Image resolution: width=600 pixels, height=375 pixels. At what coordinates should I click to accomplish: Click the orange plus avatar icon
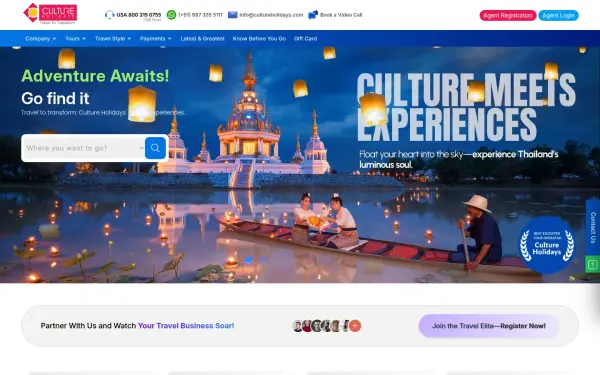pos(355,326)
